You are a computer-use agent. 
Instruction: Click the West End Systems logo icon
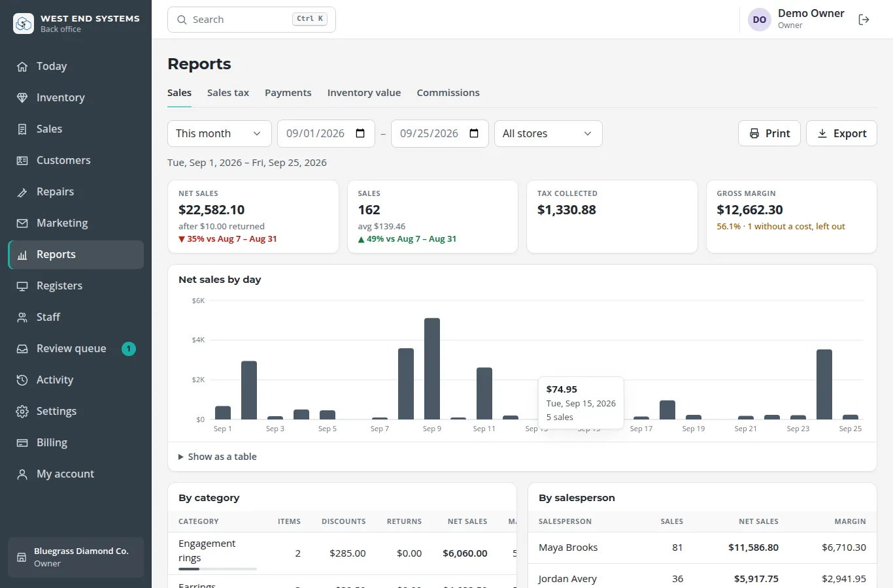click(x=24, y=24)
